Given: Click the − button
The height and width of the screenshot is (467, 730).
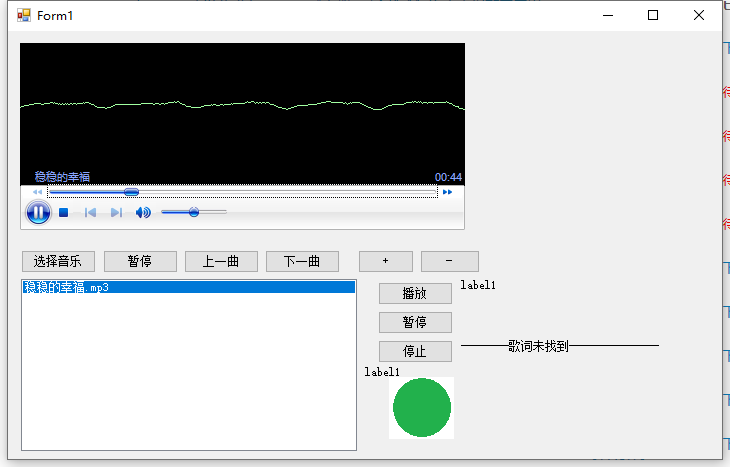Looking at the screenshot, I should point(450,261).
